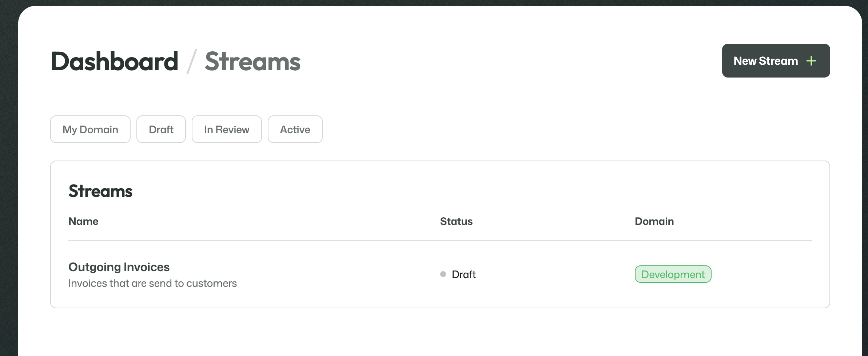
Task: Sort by the Status column header
Action: click(x=456, y=221)
